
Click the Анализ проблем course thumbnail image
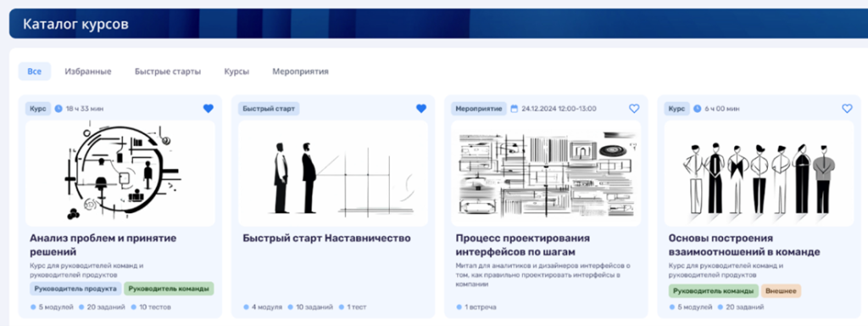[120, 173]
